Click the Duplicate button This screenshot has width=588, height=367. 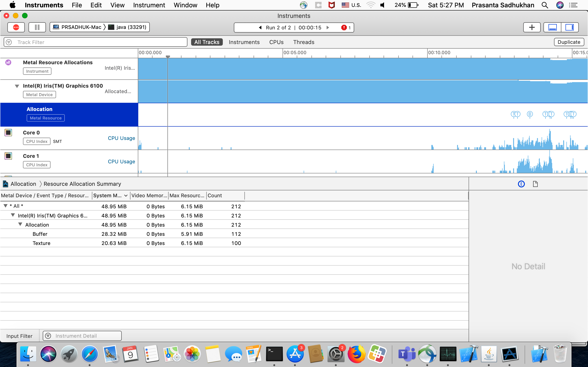568,42
